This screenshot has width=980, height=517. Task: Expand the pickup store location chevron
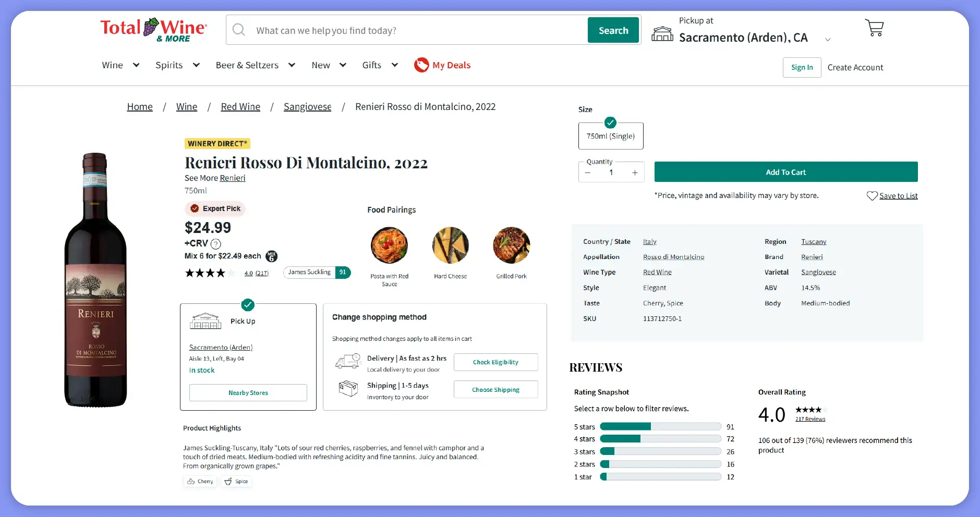click(828, 40)
